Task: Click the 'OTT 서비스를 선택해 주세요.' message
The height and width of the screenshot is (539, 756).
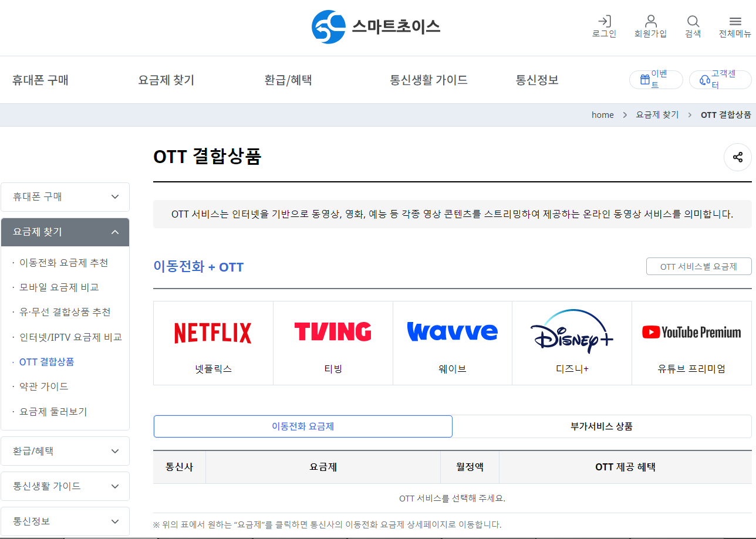Action: pyautogui.click(x=452, y=499)
